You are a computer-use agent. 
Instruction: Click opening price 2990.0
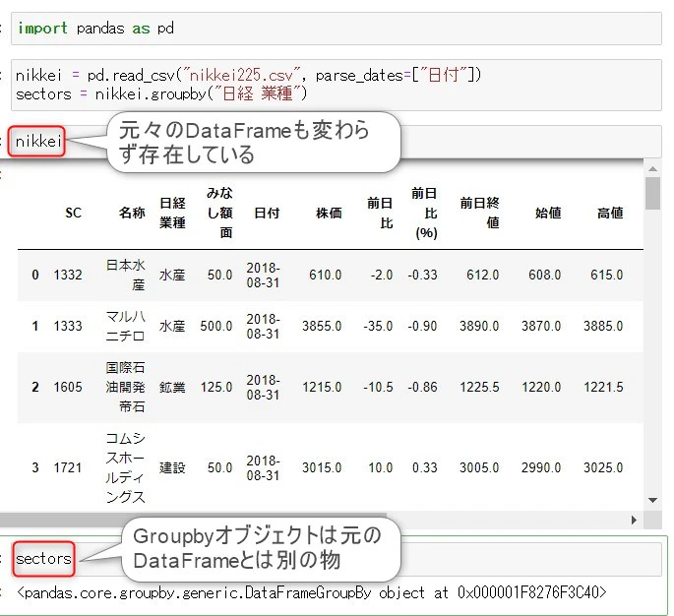541,467
